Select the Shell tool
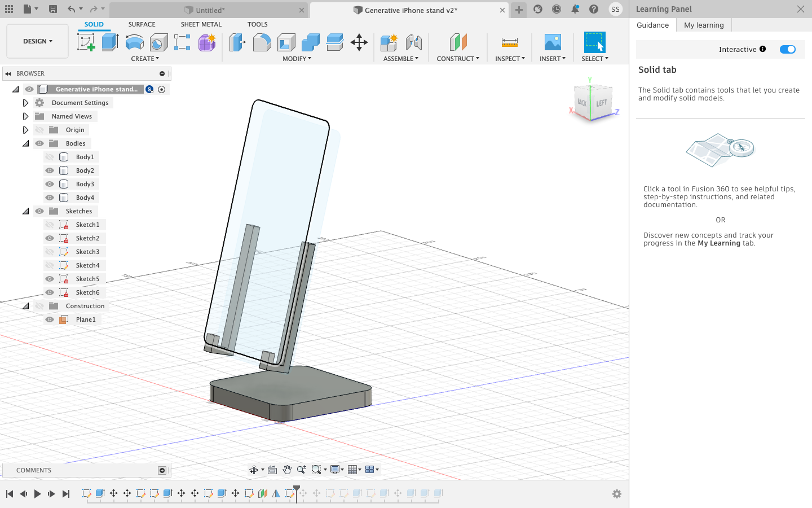Viewport: 812px width, 508px height. pos(285,41)
